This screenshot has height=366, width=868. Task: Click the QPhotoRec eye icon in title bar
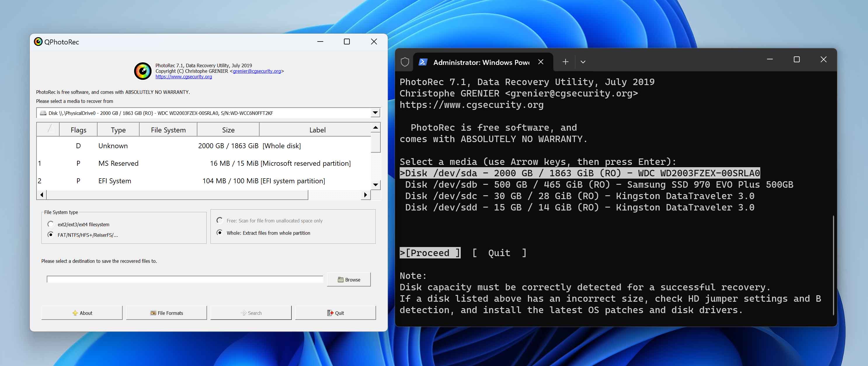click(x=39, y=42)
